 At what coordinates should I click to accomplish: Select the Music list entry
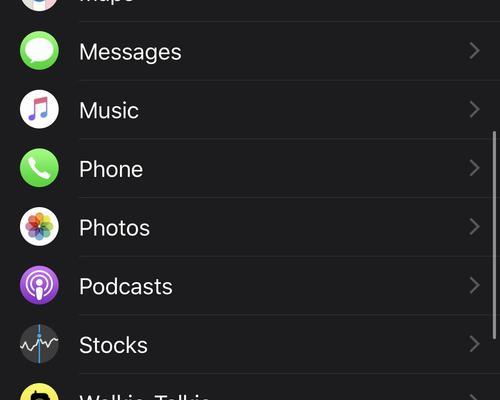coord(250,110)
